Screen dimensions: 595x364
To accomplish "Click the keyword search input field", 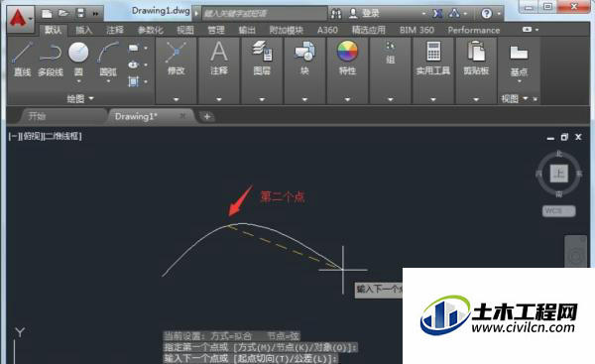I will [264, 14].
